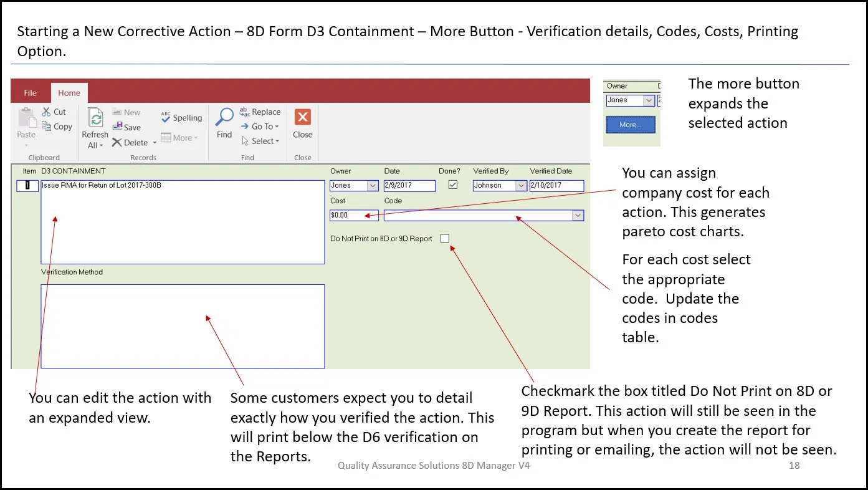Image resolution: width=868 pixels, height=490 pixels.
Task: Switch to the Home ribbon tab
Action: click(x=69, y=93)
